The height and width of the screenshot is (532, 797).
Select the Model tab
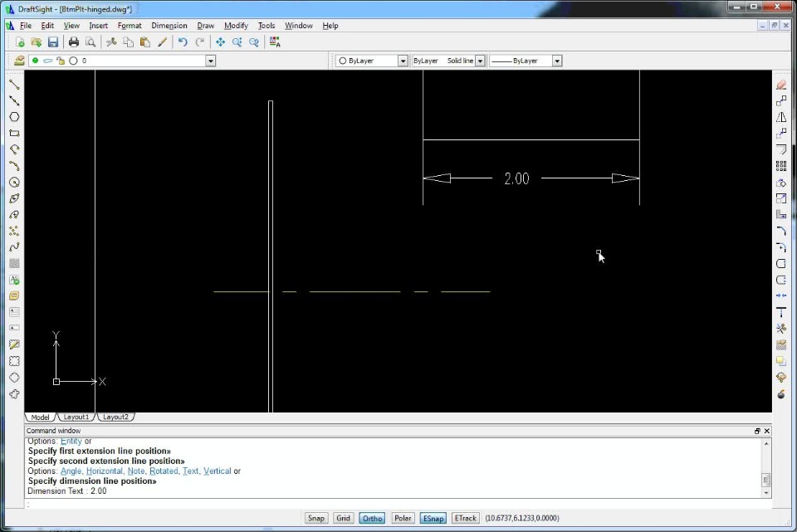40,417
